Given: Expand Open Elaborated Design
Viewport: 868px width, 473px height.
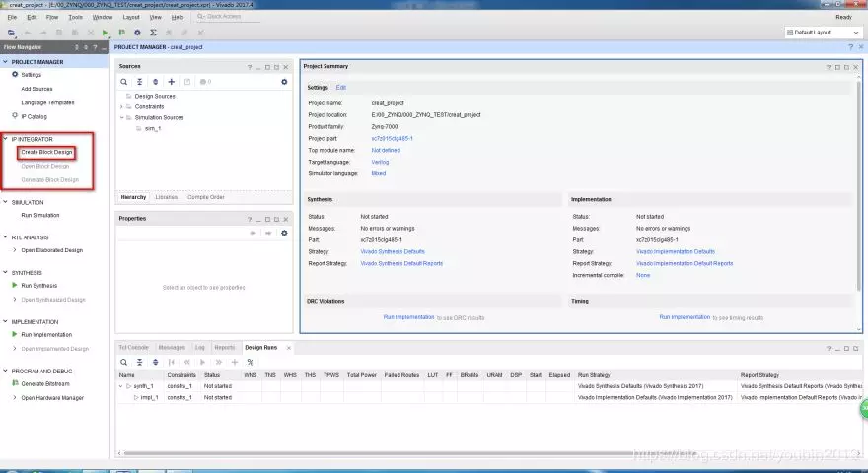Looking at the screenshot, I should click(14, 250).
